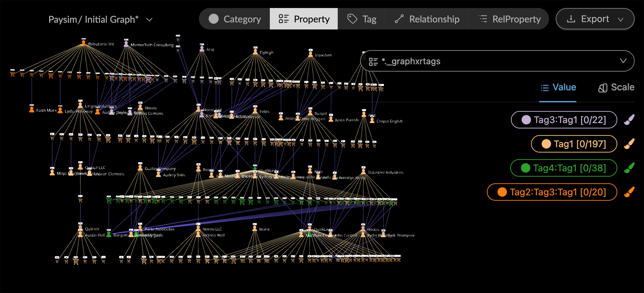Open the RelProperty tab
644x293 pixels.
[x=509, y=19]
